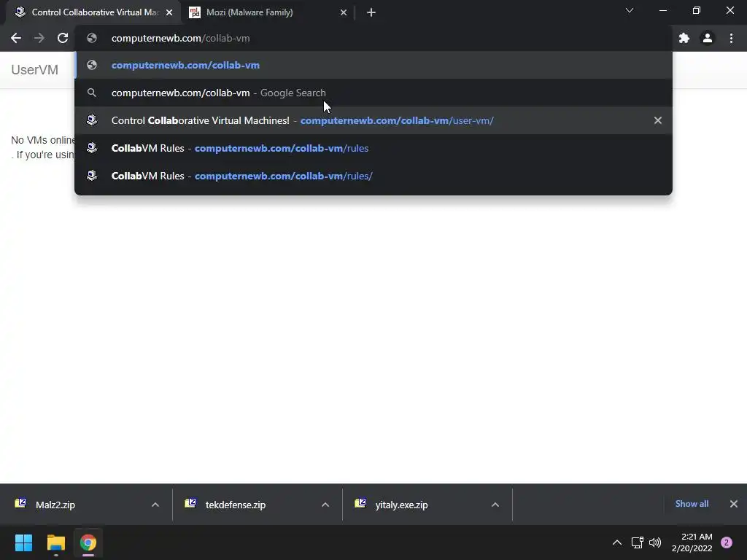747x560 pixels.
Task: Click the favicon on the user-vm suggestion
Action: pyautogui.click(x=92, y=120)
